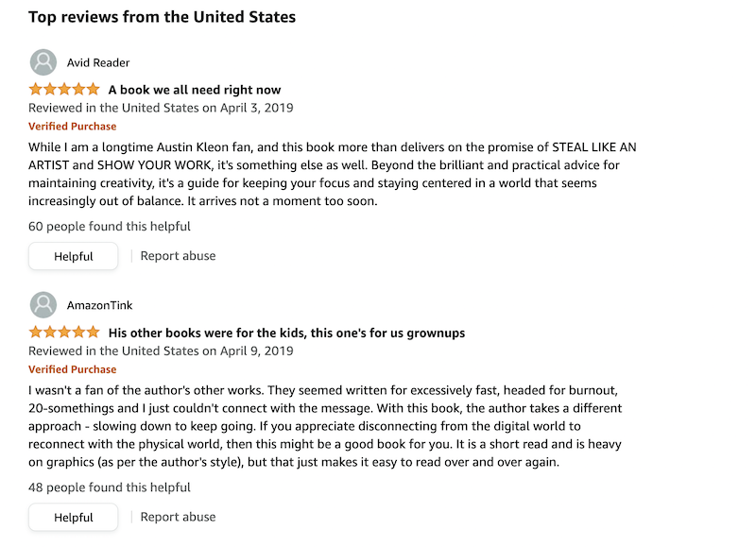Image resolution: width=756 pixels, height=547 pixels.
Task: Mark Avid Reader's review as Helpful
Action: pos(74,256)
